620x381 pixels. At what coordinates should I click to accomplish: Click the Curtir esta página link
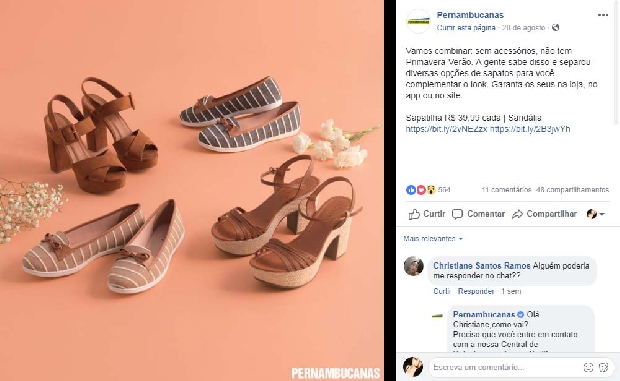[466, 28]
